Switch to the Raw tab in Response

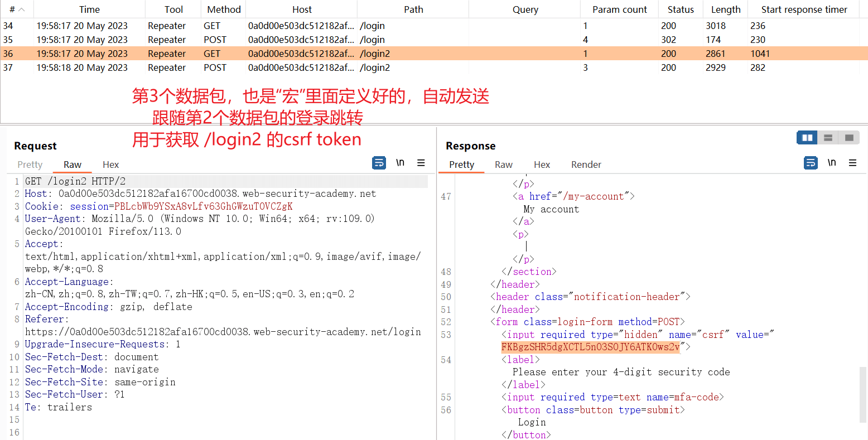(503, 165)
